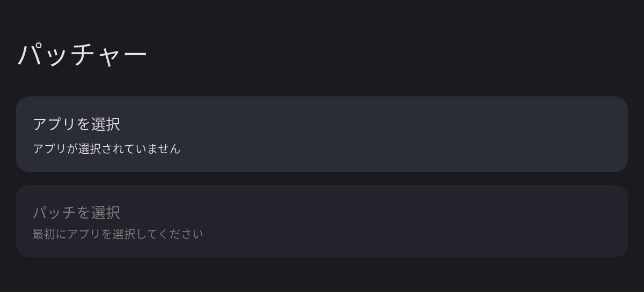Tap the status text under アプリを選択
The width and height of the screenshot is (644, 292).
106,149
